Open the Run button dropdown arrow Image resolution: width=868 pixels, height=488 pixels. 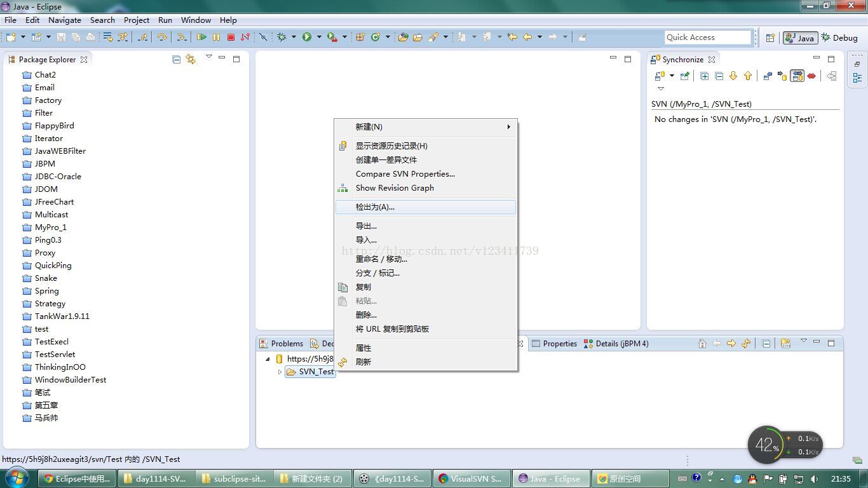(x=319, y=37)
